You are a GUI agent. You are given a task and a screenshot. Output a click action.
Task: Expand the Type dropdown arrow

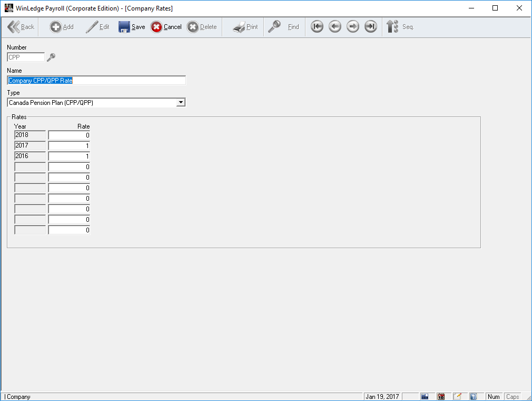181,103
